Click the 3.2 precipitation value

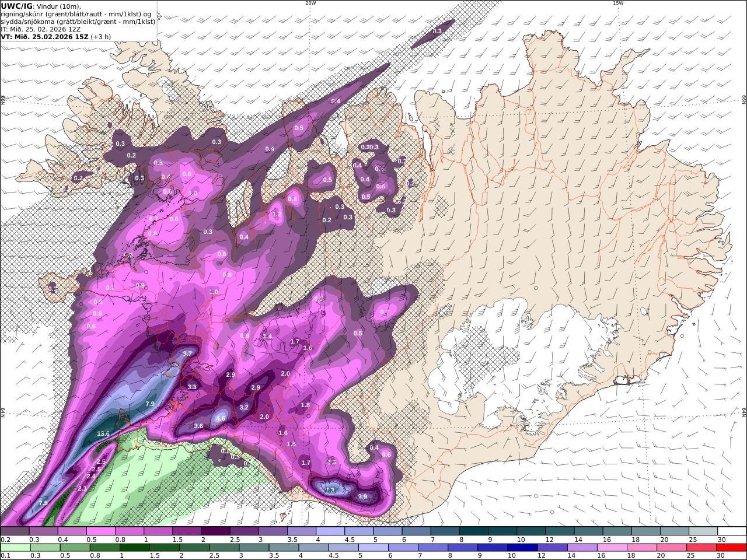245,407
